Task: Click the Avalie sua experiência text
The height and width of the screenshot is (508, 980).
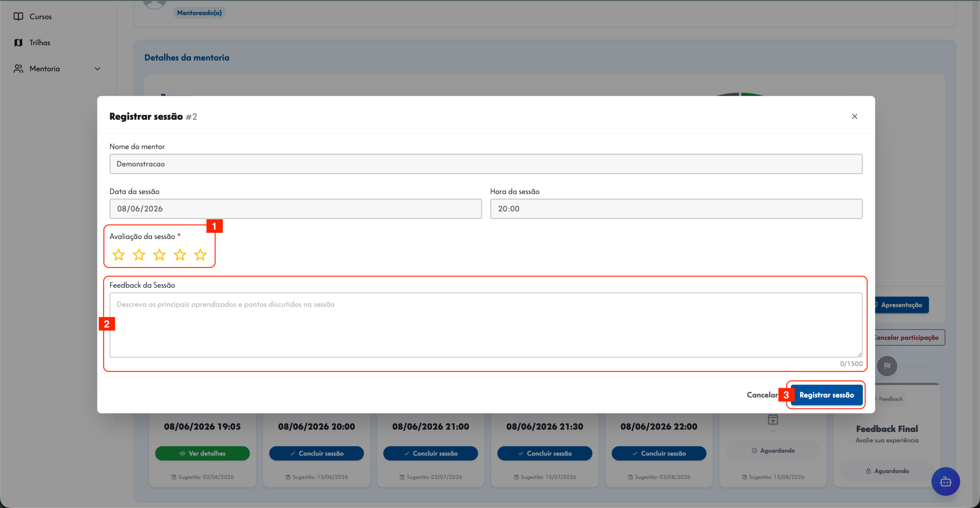Action: 887,440
